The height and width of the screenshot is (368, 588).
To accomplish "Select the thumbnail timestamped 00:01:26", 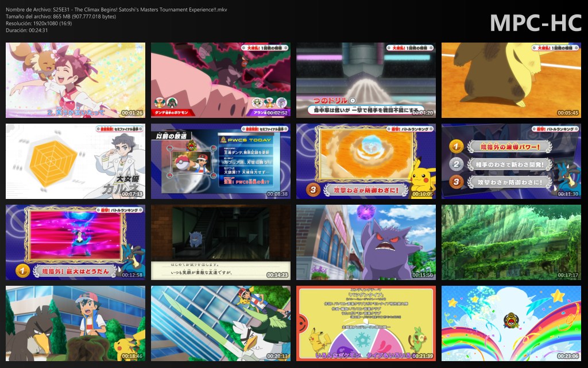I will [x=75, y=80].
